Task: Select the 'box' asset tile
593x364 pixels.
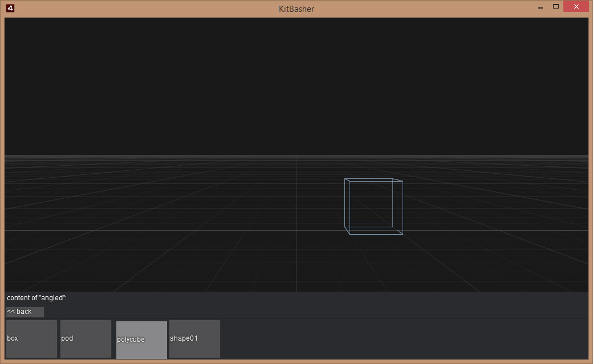Action: point(31,339)
